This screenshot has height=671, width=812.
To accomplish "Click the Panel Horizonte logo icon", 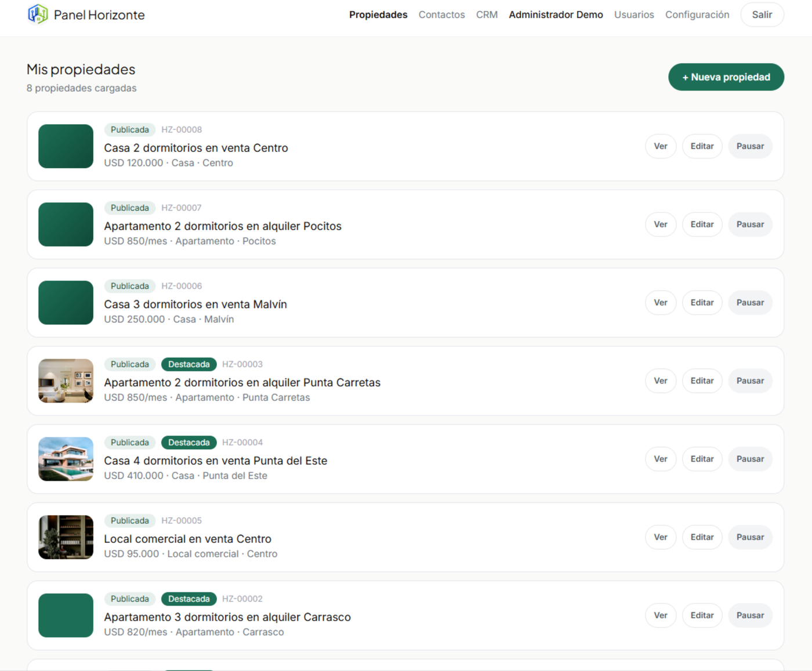I will 38,14.
